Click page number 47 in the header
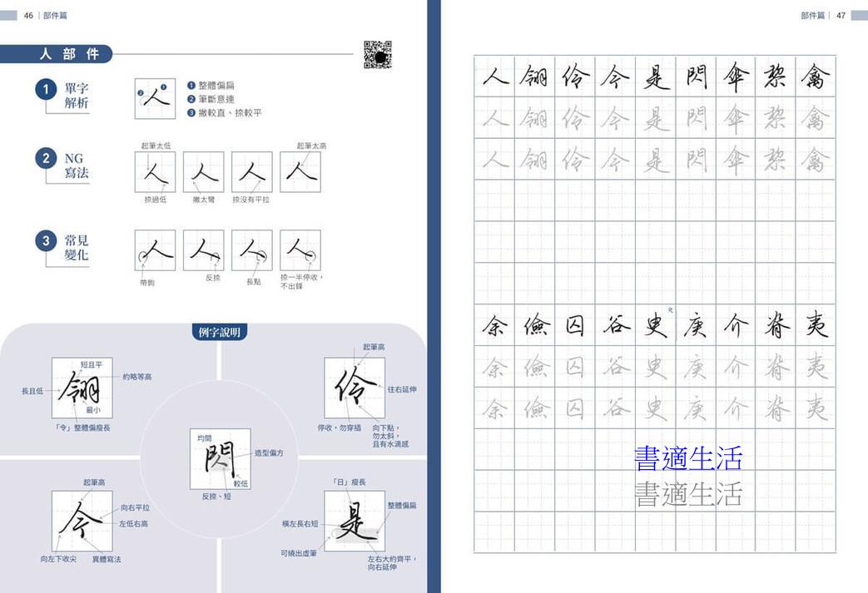This screenshot has width=868, height=593. click(x=841, y=15)
